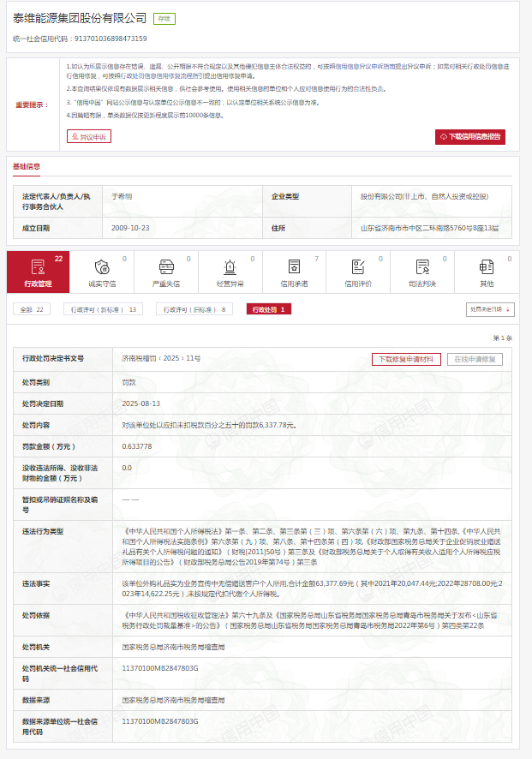Click company name 泰维能源集团股份有限公司
The height and width of the screenshot is (759, 532).
[x=80, y=18]
